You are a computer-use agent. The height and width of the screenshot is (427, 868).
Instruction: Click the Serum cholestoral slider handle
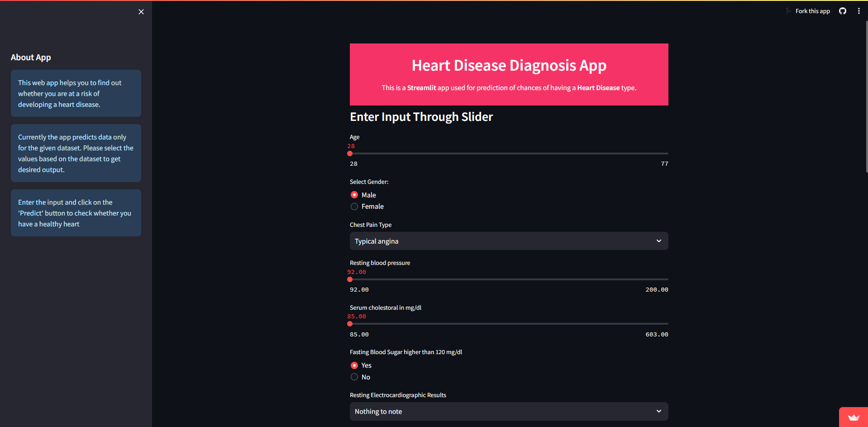350,324
